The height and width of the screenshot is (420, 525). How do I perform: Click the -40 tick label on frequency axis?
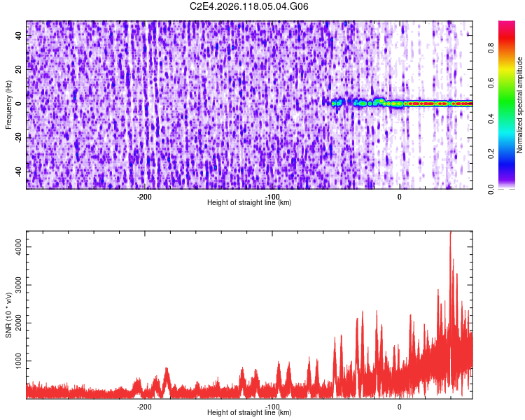click(19, 171)
